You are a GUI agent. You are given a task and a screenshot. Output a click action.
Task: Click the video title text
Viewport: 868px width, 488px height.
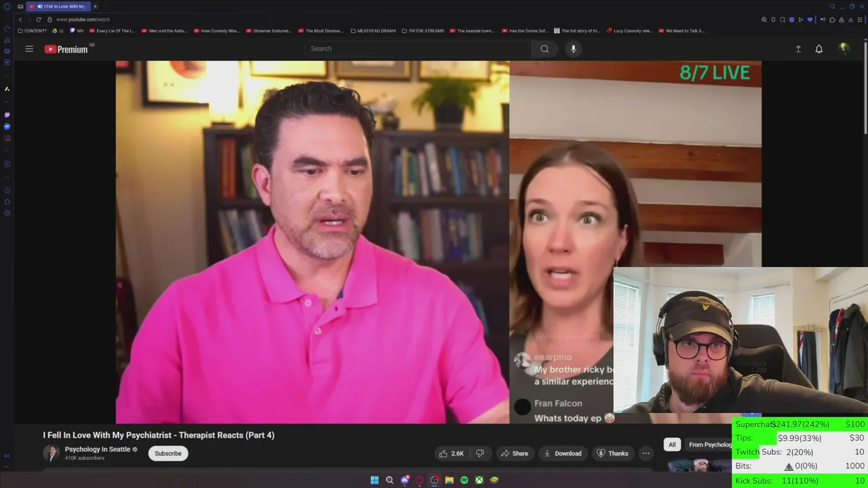pyautogui.click(x=159, y=435)
